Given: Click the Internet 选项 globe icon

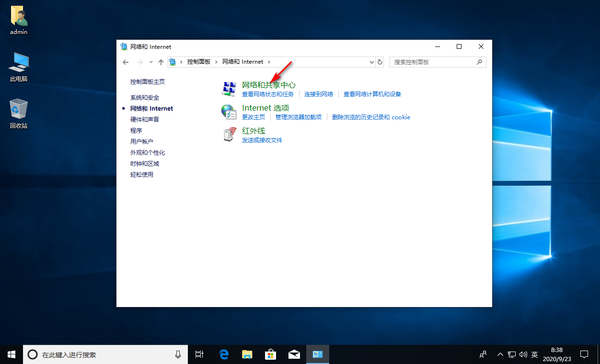Looking at the screenshot, I should pos(229,112).
